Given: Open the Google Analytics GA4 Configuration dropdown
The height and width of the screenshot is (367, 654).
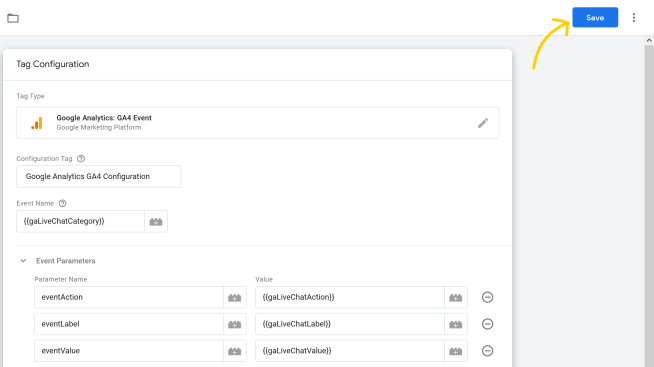Looking at the screenshot, I should pos(99,176).
